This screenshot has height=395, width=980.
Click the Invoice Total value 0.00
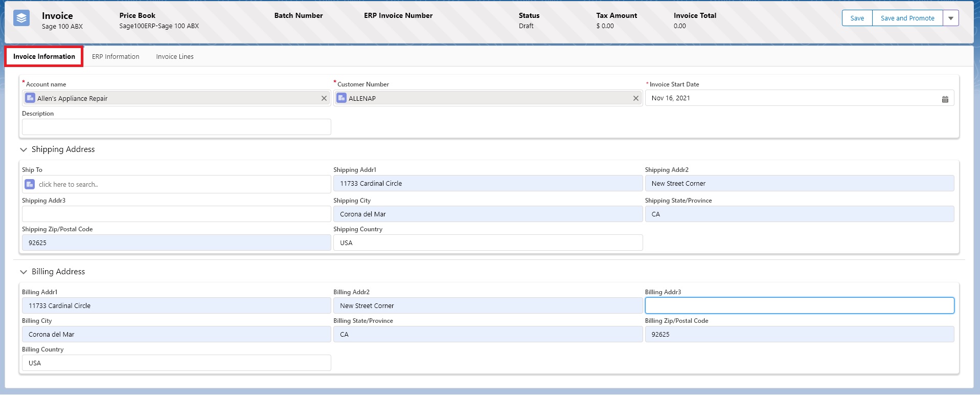coord(680,26)
